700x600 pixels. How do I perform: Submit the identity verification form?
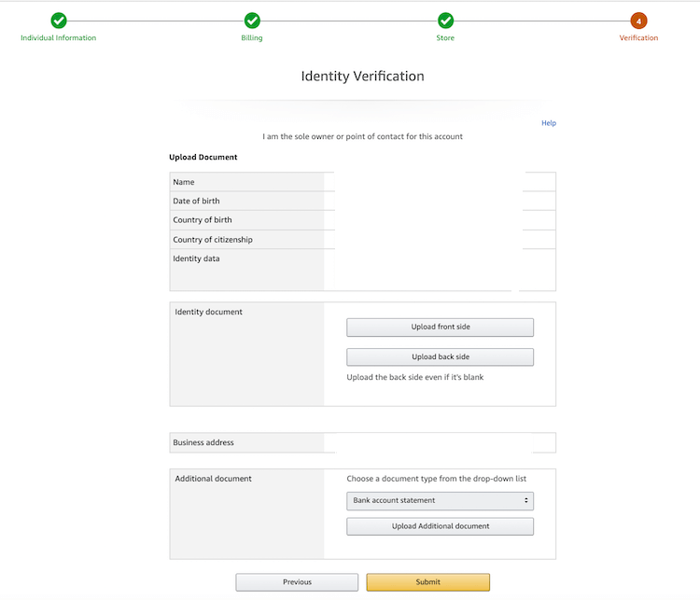(427, 582)
